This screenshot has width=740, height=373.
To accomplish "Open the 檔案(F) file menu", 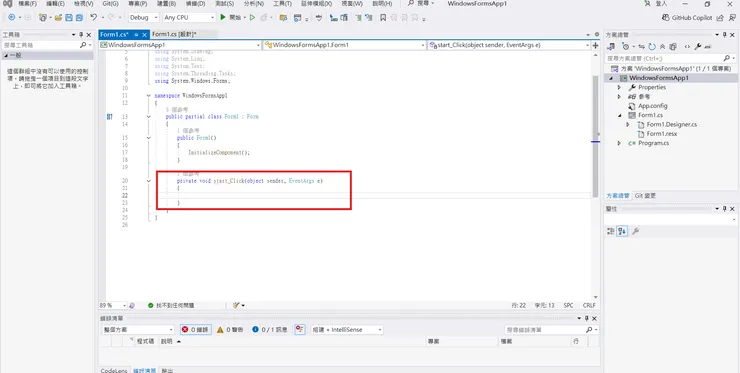I will click(27, 4).
